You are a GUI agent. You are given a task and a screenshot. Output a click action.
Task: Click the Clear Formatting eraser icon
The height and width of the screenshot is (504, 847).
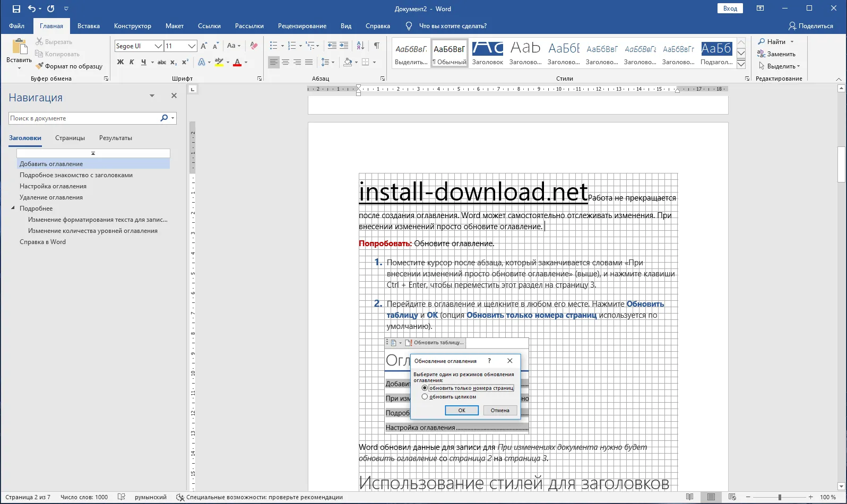254,46
